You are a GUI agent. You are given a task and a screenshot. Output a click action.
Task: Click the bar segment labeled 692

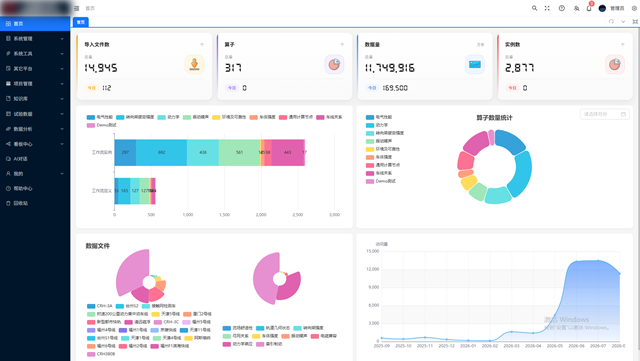162,152
